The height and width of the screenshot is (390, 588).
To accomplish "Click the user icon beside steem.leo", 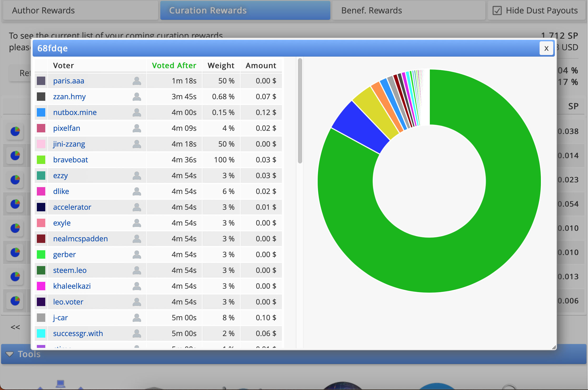I will pos(137,270).
